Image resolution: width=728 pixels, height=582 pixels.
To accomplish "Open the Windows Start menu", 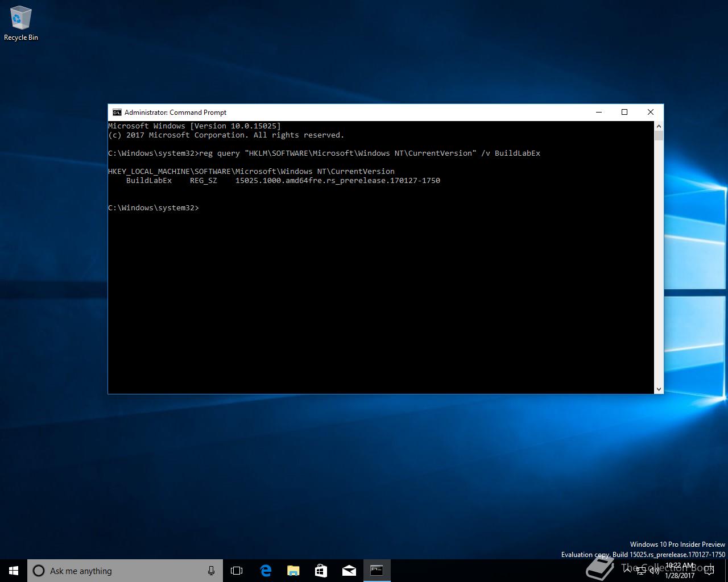I will pyautogui.click(x=14, y=571).
